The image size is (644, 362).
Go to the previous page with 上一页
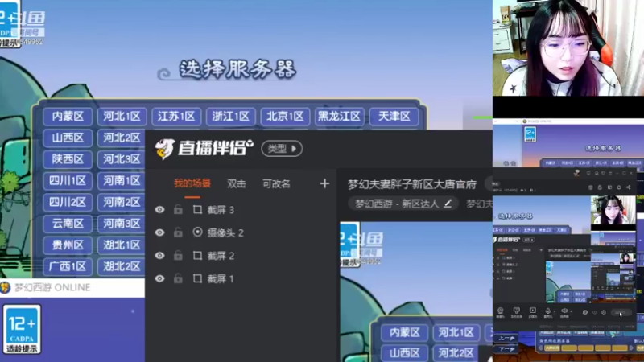(506, 338)
